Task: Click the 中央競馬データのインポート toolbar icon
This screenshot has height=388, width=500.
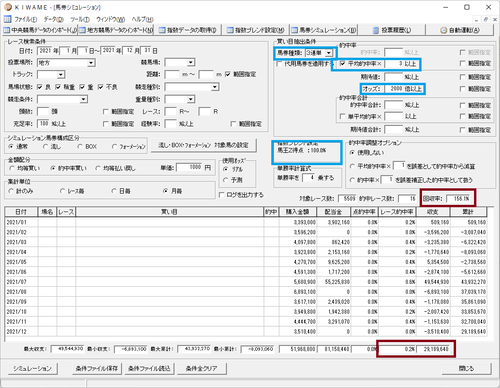Action: click(7, 30)
